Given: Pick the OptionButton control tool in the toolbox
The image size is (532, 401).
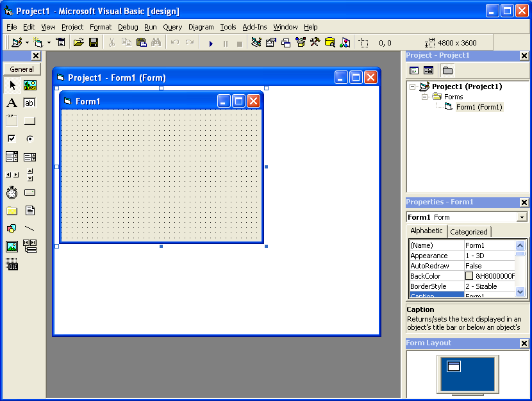Looking at the screenshot, I should pyautogui.click(x=30, y=138).
